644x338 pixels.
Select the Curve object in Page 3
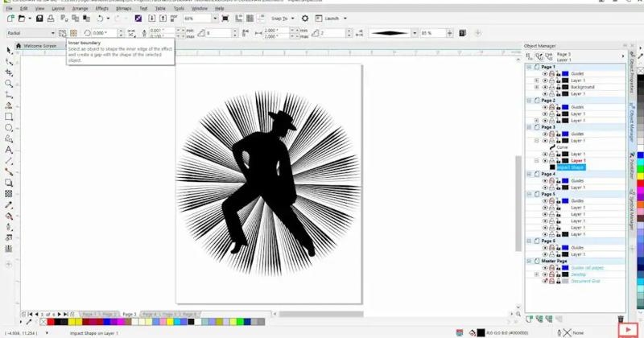tap(562, 147)
